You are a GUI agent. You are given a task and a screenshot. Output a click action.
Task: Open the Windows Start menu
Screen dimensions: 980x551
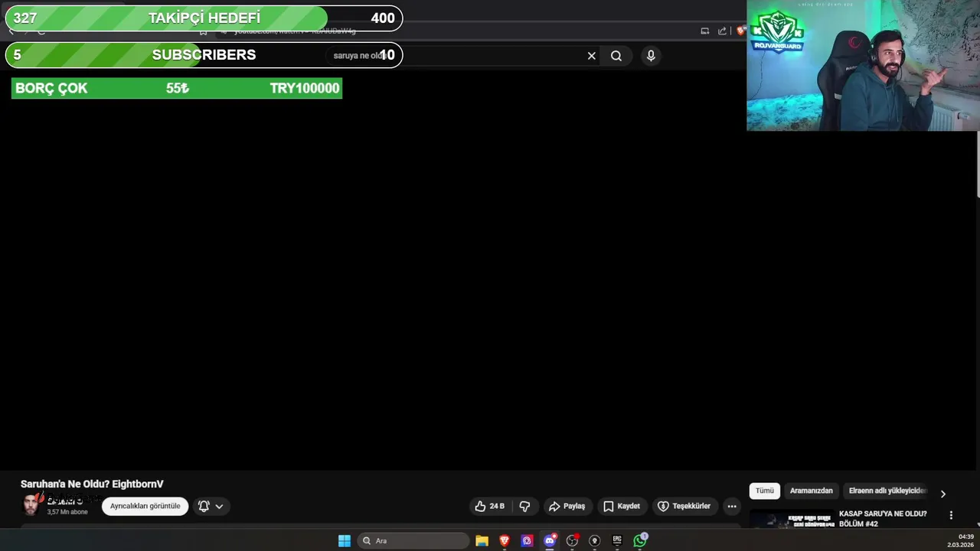[345, 541]
